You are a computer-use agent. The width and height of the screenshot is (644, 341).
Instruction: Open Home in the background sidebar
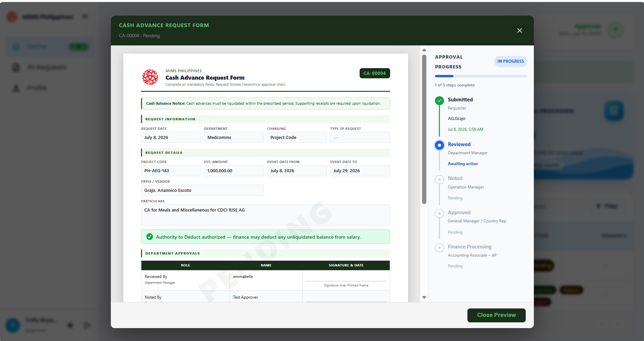(49, 46)
